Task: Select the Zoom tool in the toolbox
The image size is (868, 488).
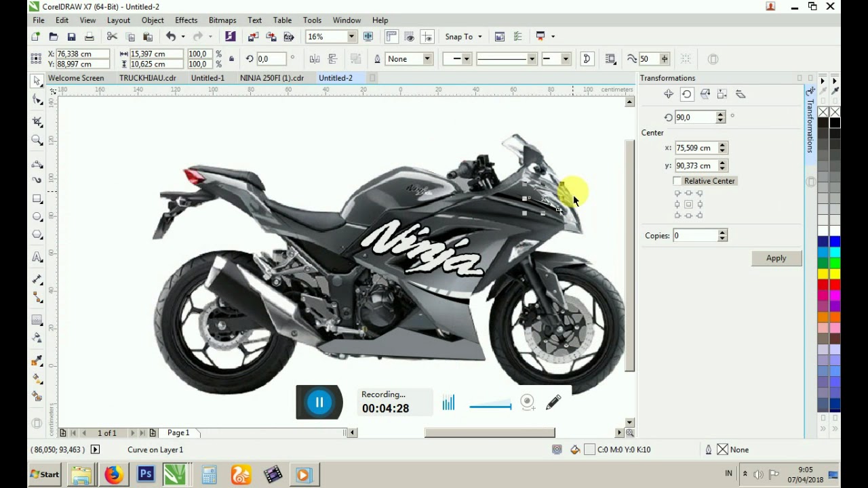Action: coord(37,140)
